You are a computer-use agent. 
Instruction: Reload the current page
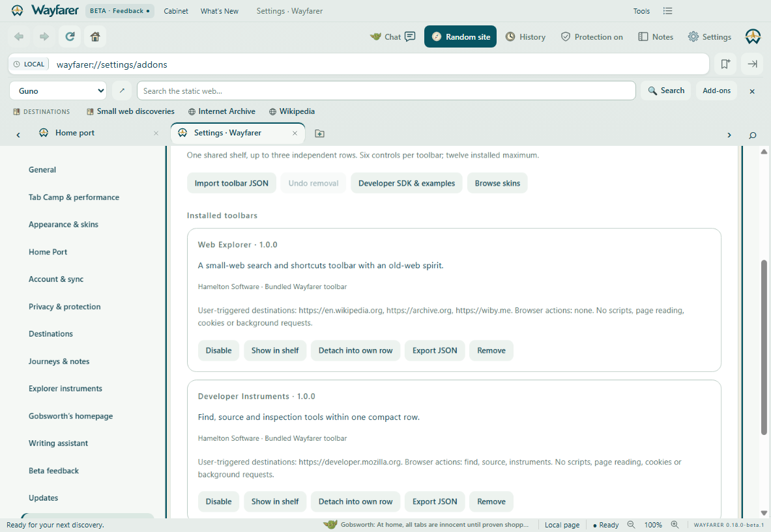(70, 36)
